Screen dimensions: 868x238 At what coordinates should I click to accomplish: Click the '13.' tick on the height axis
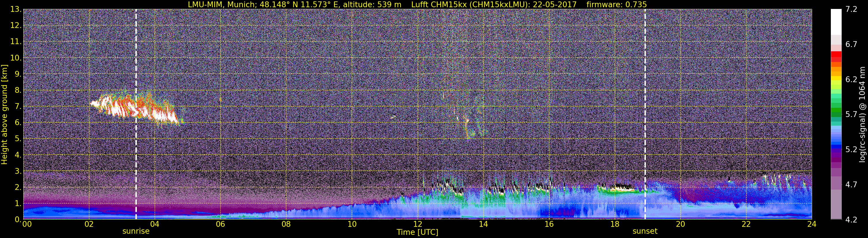click(16, 9)
